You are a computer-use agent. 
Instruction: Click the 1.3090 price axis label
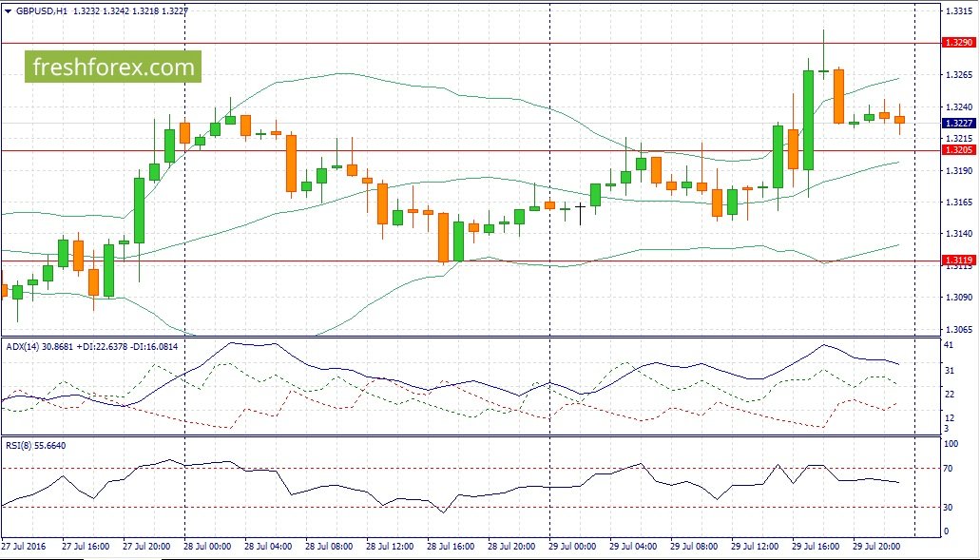[957, 298]
